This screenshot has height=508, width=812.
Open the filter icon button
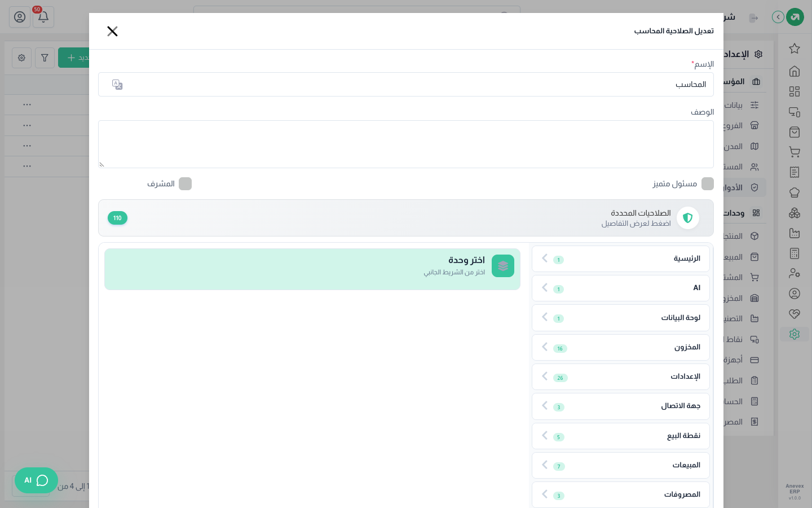(x=45, y=58)
